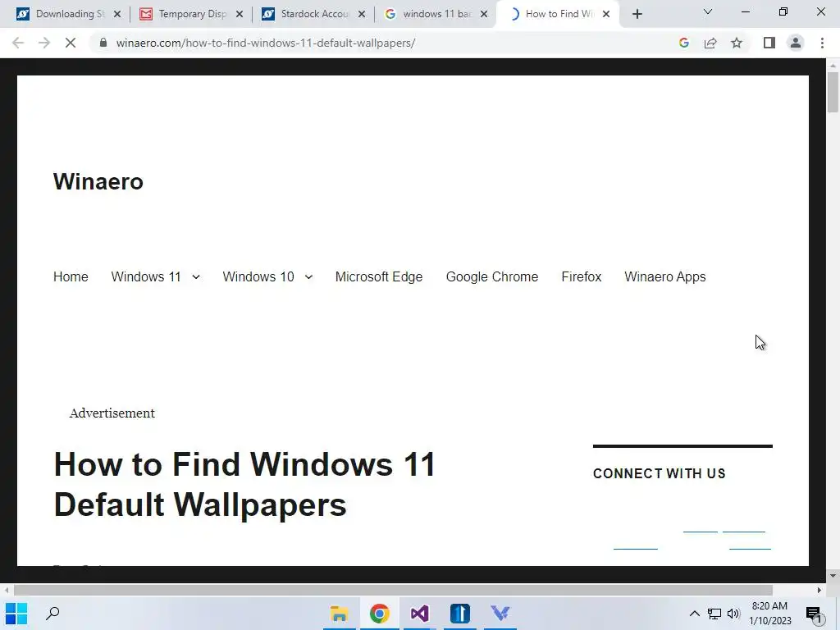Bookmark this page with star icon

coord(737,43)
